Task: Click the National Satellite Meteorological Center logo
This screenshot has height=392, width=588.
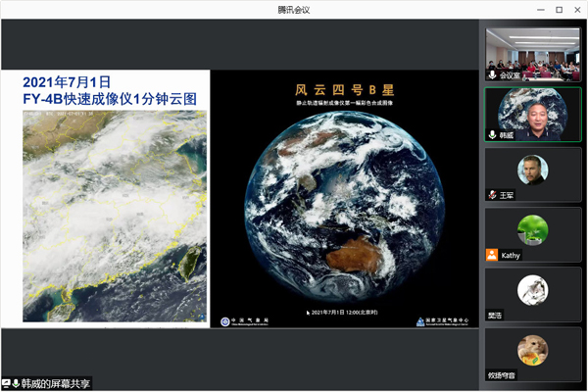Action: tap(420, 321)
